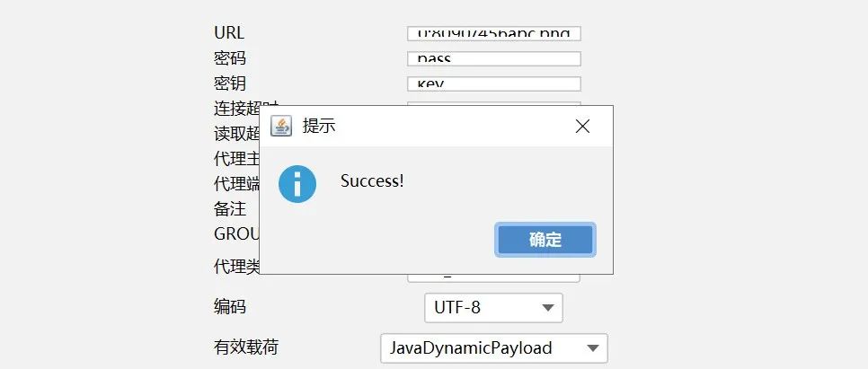Screen dimensions: 868x369
Task: Select the 有效载荷 label
Action: 246,347
